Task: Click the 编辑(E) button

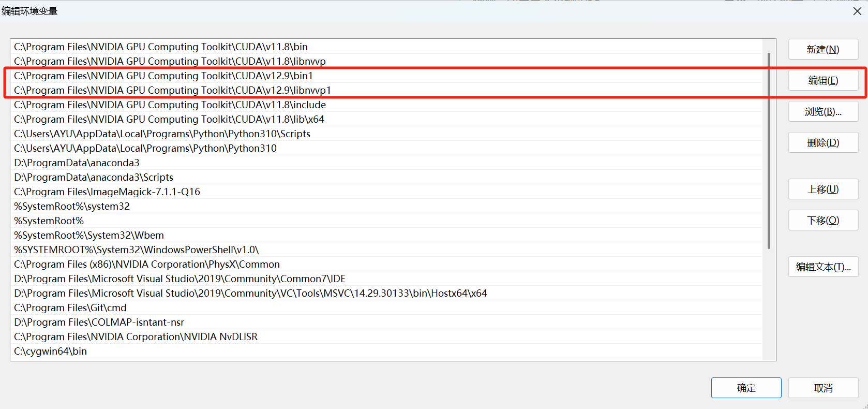Action: tap(823, 80)
